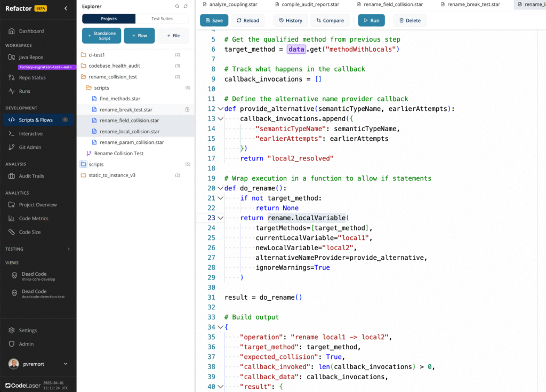
Task: Select the Projects segment in Explorer
Action: click(x=109, y=19)
